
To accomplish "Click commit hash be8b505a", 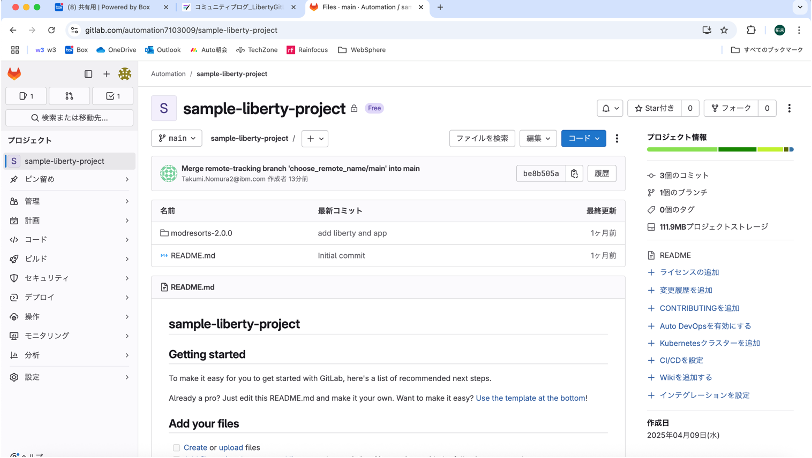I will click(541, 174).
